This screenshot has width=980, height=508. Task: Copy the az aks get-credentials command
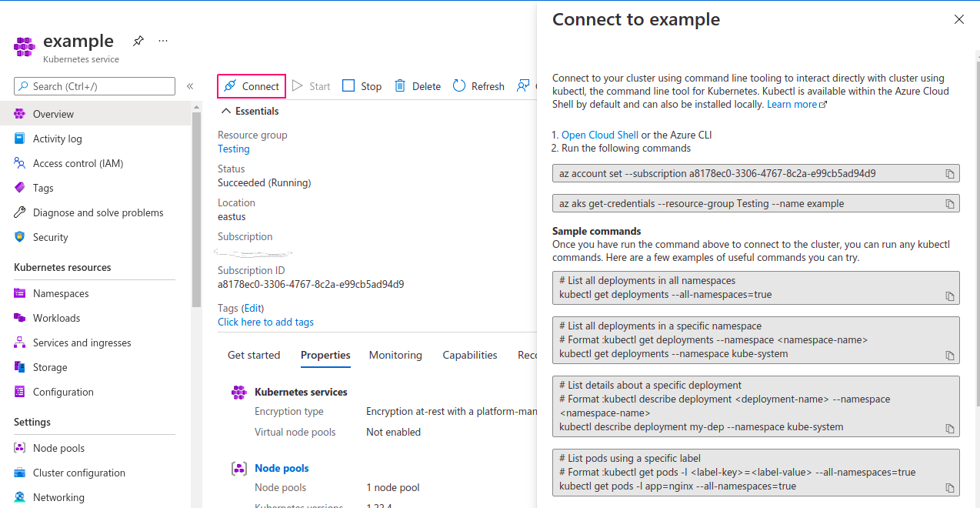(950, 204)
